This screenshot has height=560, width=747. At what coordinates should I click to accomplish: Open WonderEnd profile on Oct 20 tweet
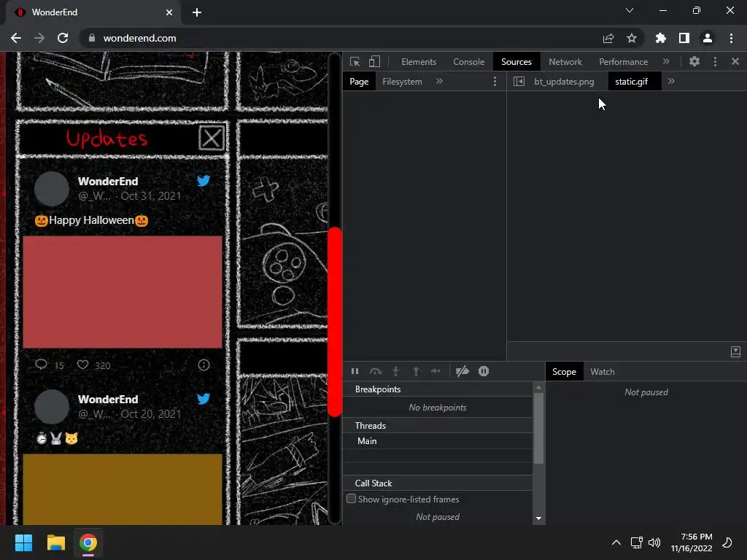(108, 400)
